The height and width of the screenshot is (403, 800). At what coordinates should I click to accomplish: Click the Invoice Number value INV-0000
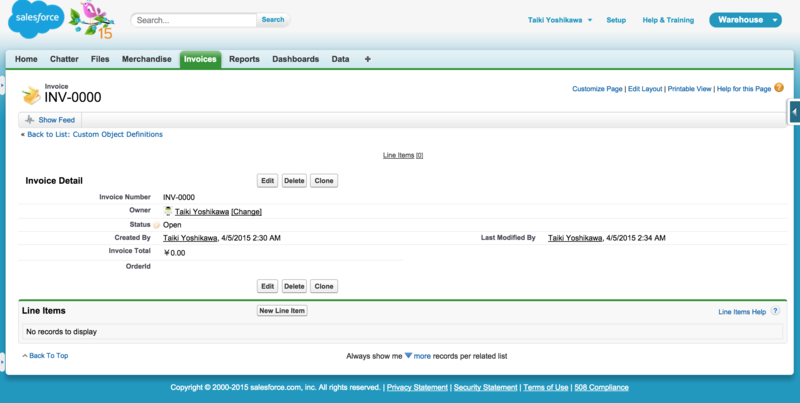click(x=179, y=197)
